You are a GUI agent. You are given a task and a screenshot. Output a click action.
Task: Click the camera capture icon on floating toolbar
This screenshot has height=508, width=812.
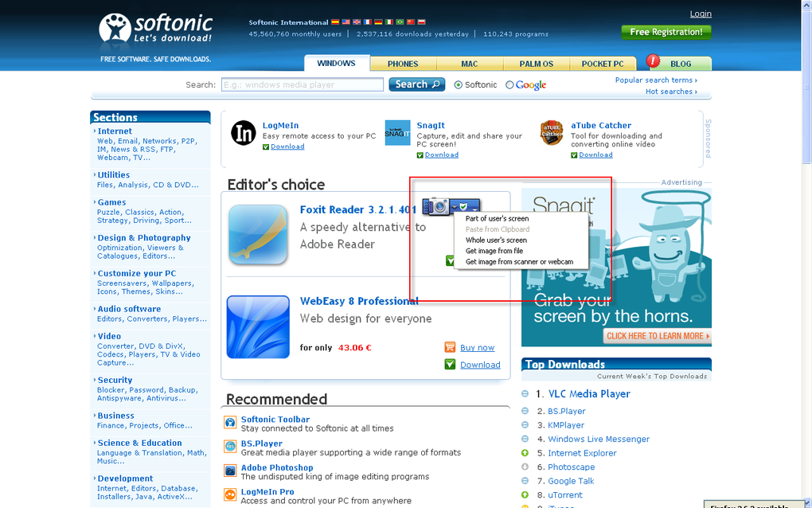coord(439,206)
